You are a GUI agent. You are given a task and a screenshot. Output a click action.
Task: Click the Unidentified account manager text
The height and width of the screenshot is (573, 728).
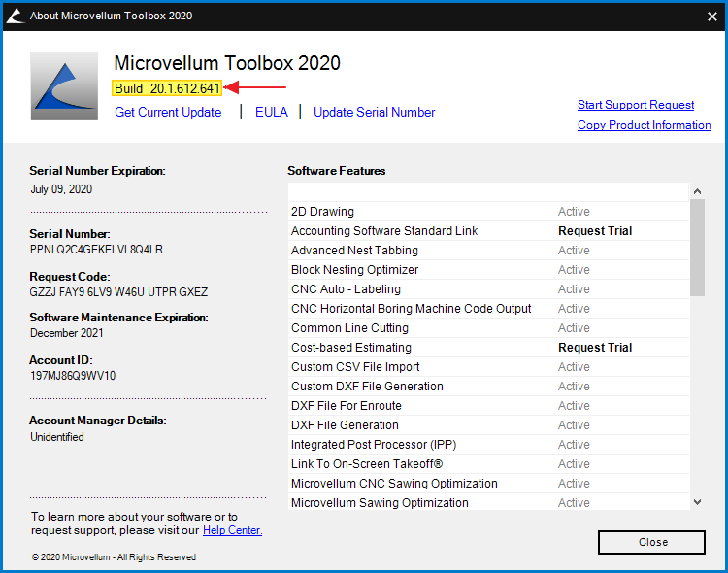pos(57,437)
